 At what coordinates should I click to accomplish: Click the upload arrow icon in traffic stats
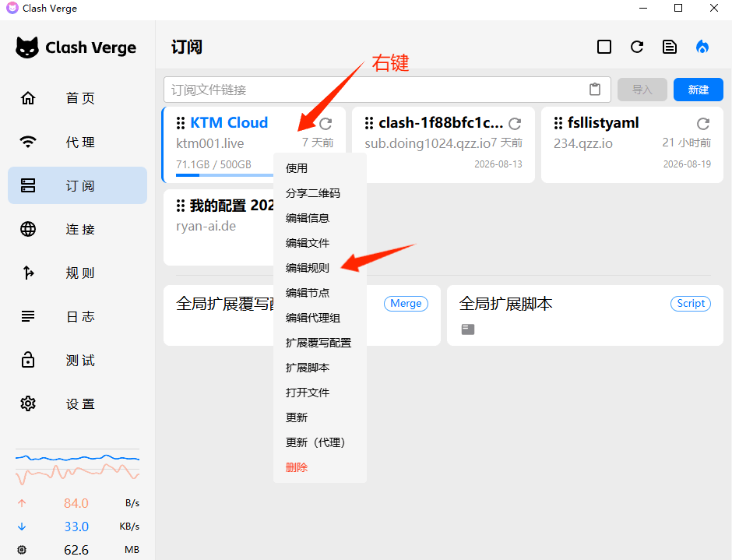point(22,503)
